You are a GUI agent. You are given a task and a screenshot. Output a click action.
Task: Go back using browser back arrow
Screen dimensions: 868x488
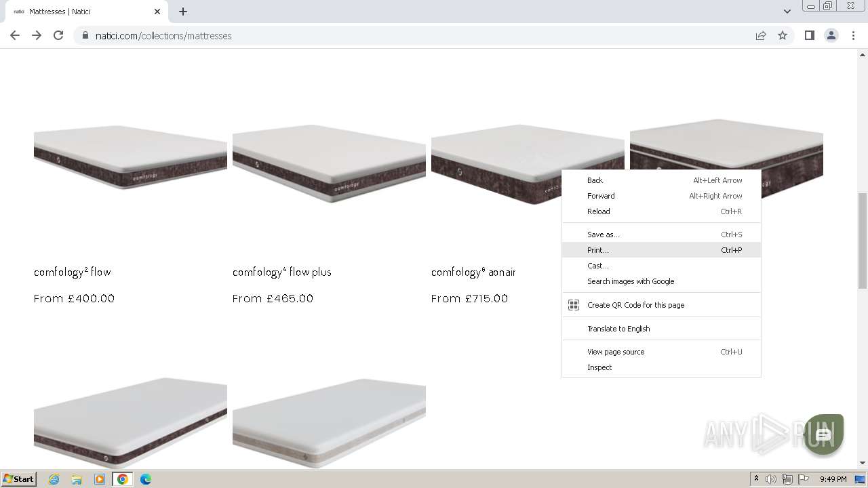pos(15,35)
